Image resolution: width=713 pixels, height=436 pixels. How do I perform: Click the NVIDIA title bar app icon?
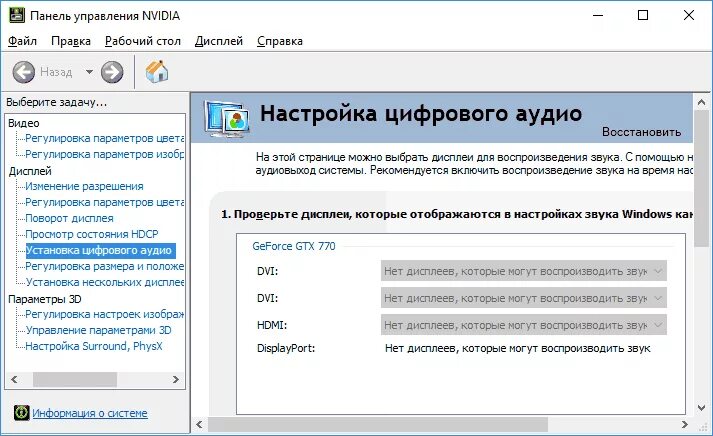click(17, 15)
